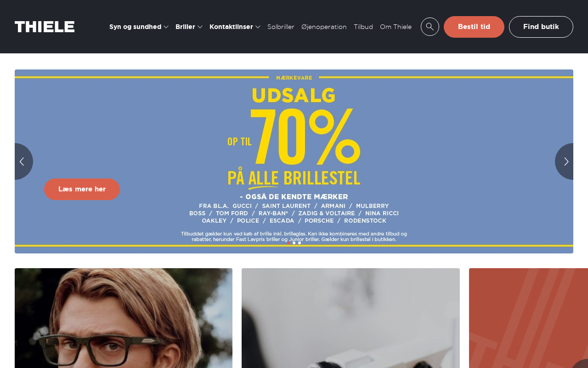Click the THIELE logo

coord(45,27)
